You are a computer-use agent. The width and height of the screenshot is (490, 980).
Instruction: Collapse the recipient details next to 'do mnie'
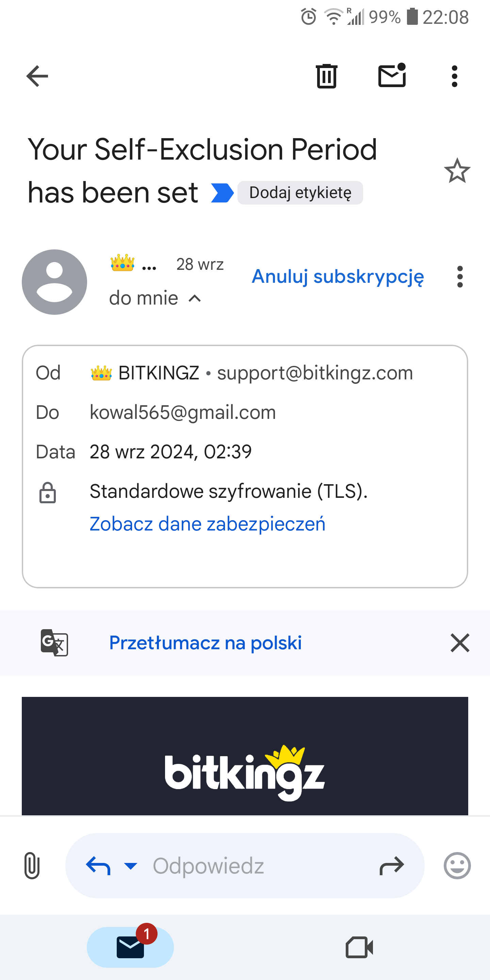click(x=195, y=299)
